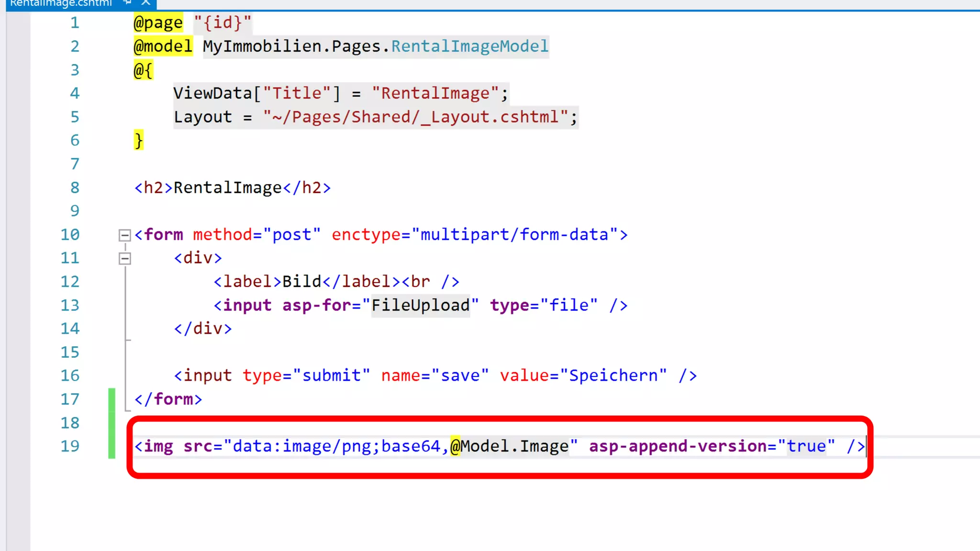
Task: Click the @model directive keyword
Action: tap(163, 46)
